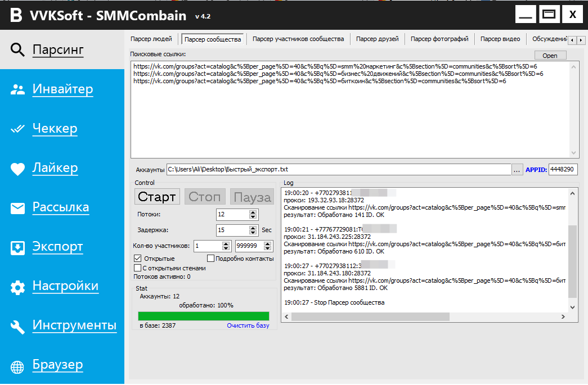This screenshot has height=385, width=588.
Task: Click the '19:00:27 - Stop Парсер сообщества' log line
Action: [334, 302]
